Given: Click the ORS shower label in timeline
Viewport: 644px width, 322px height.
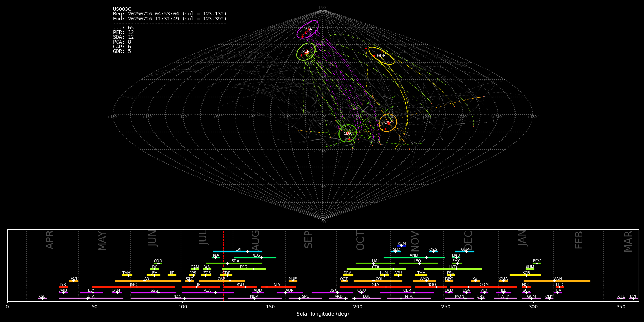Looking at the screenshot, I should pos(433,250).
